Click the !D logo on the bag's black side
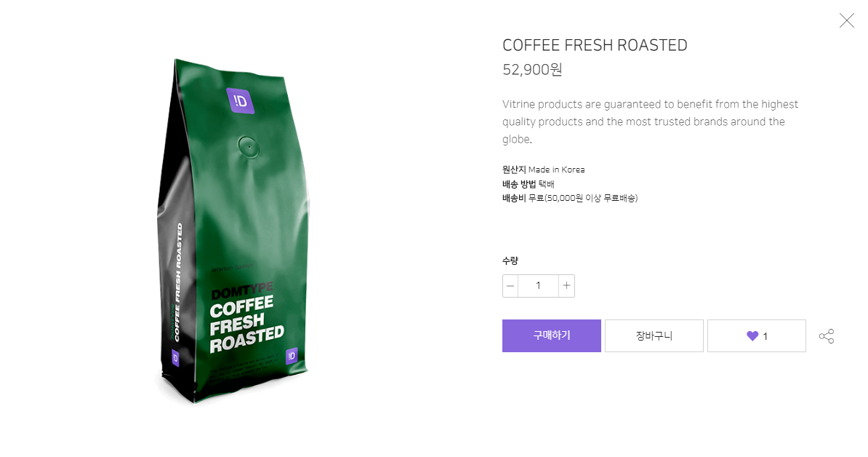The image size is (868, 457). 175,359
